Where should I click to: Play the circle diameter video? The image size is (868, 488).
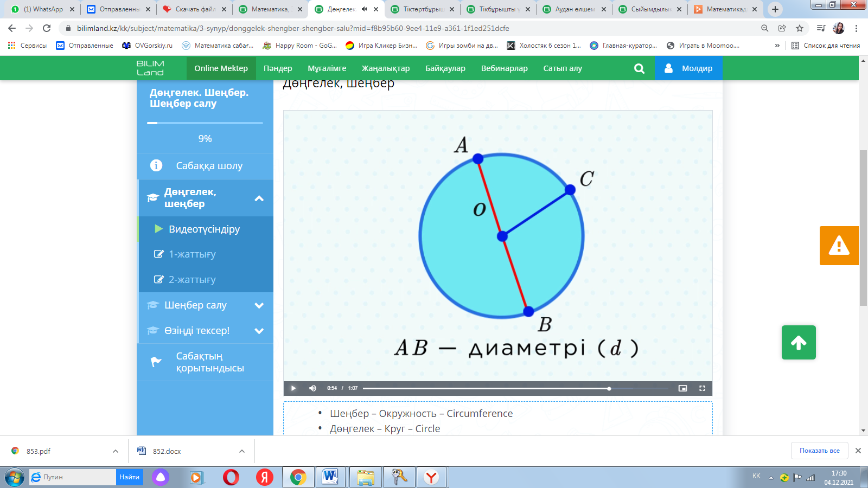coord(293,388)
